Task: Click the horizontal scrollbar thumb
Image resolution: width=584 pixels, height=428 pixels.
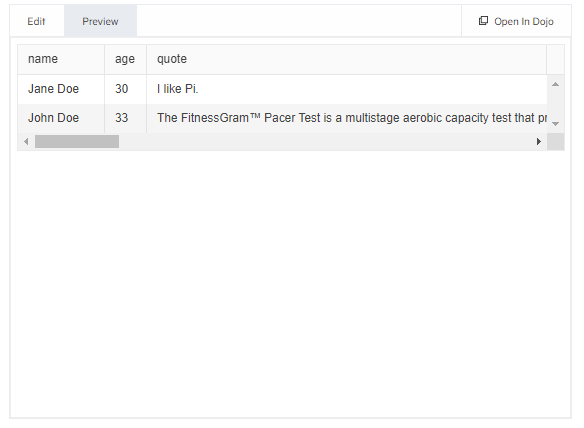Action: [x=77, y=142]
